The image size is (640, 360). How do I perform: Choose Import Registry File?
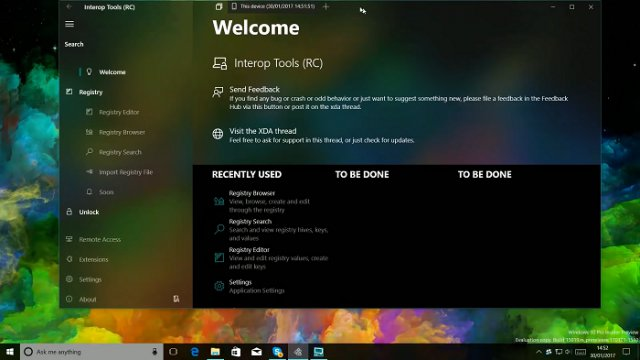pyautogui.click(x=126, y=172)
